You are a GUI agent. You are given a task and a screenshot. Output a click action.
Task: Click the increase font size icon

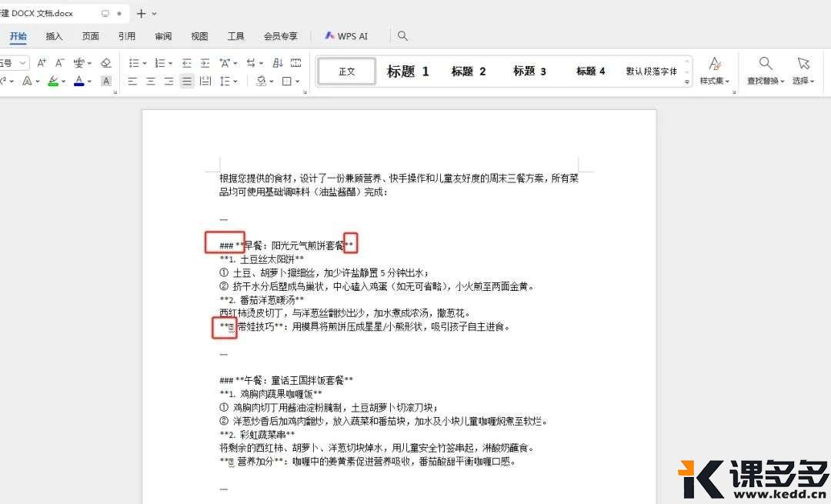[x=42, y=62]
